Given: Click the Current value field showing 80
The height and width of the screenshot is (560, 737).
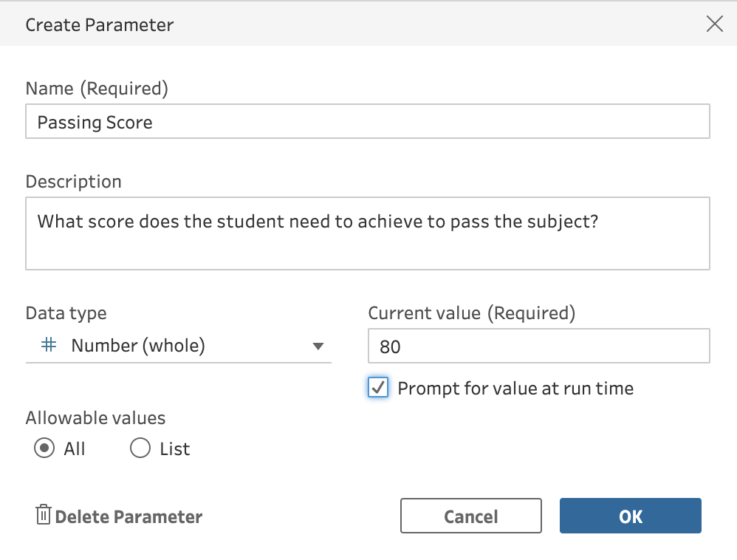Looking at the screenshot, I should point(538,346).
